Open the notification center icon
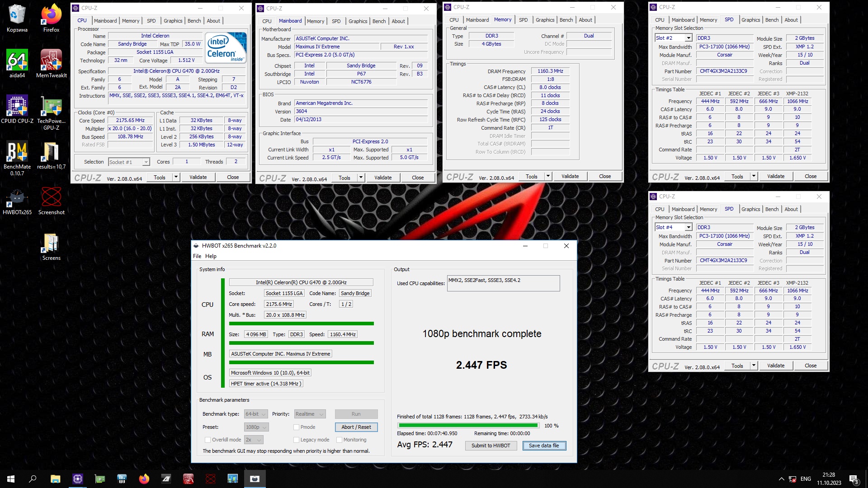Viewport: 868px width, 488px height. click(x=854, y=479)
